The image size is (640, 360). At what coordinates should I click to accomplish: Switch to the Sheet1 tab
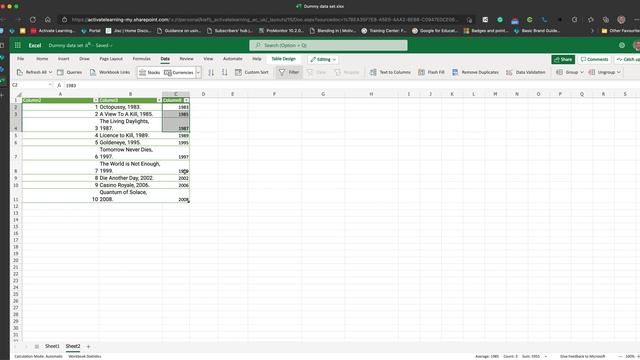point(52,346)
